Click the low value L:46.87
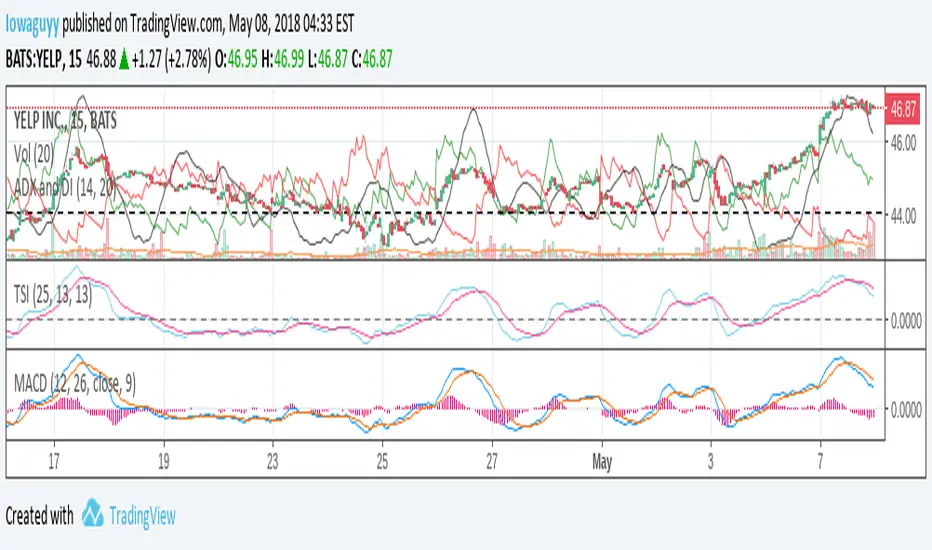This screenshot has height=550, width=932. [x=328, y=59]
